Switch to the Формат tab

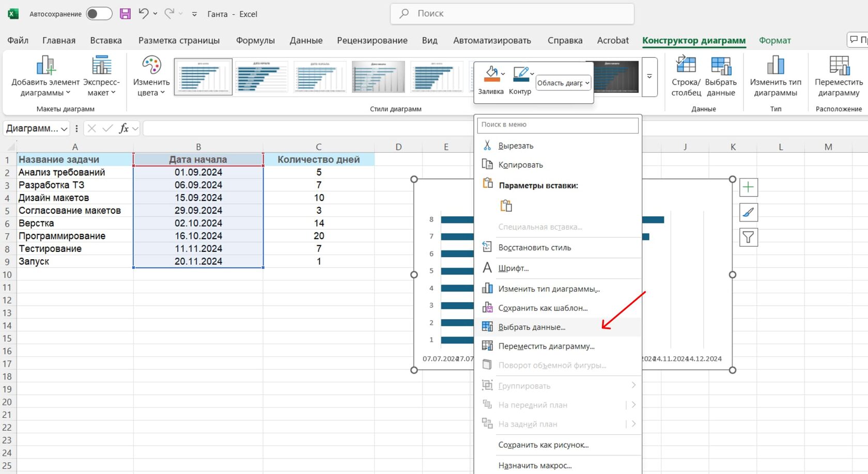pos(774,40)
